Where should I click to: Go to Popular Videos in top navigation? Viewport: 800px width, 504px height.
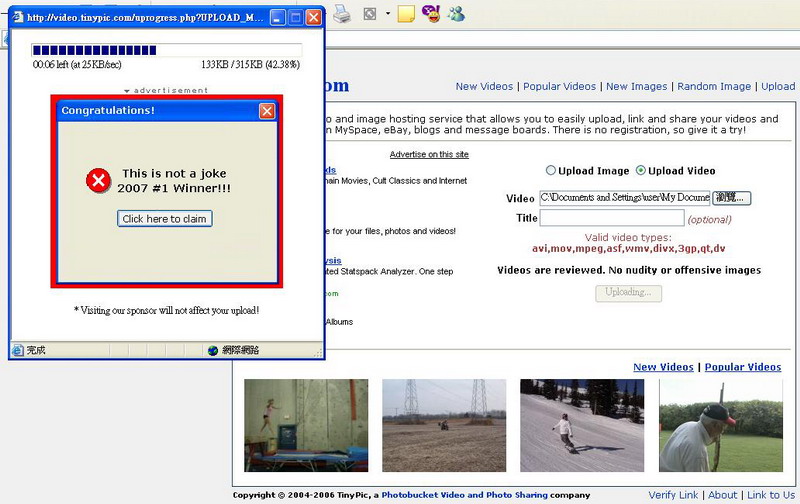(559, 87)
